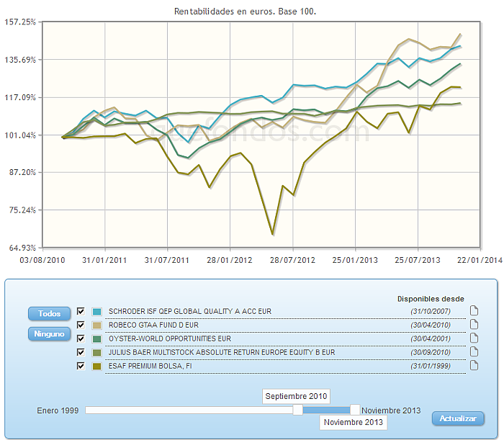Click the 87.20% y-axis label

[22, 172]
